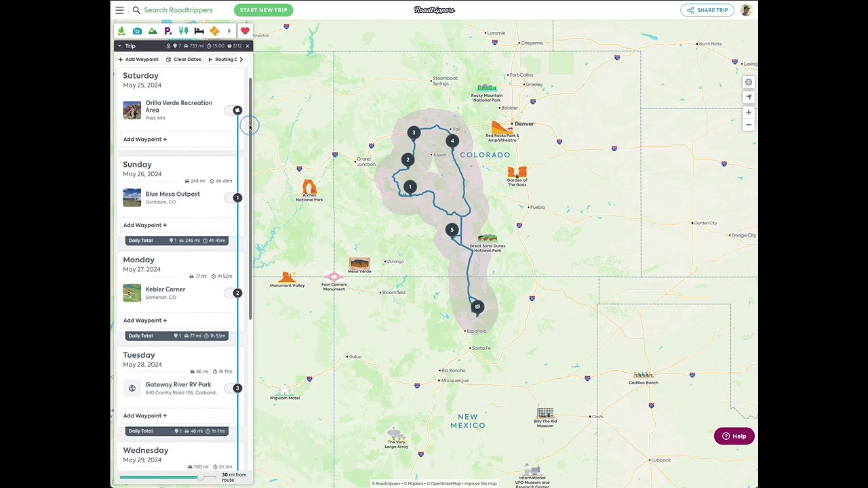Open the hamburger menu icon
The image size is (868, 488).
[119, 10]
